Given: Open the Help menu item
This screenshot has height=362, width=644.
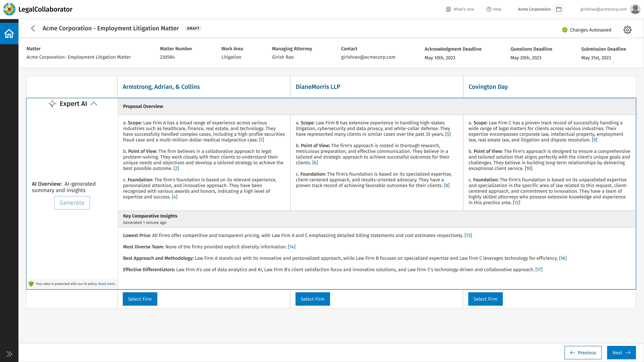Looking at the screenshot, I should 494,9.
